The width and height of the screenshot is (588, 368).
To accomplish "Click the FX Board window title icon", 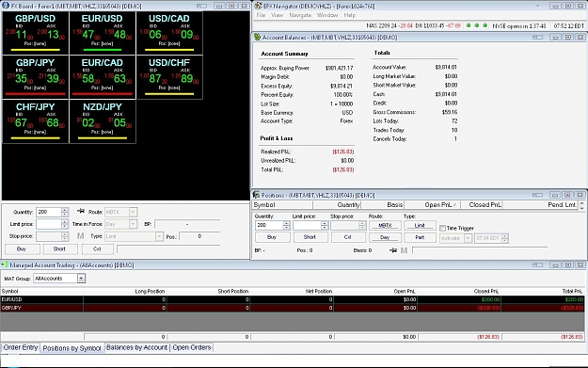I will [6, 6].
